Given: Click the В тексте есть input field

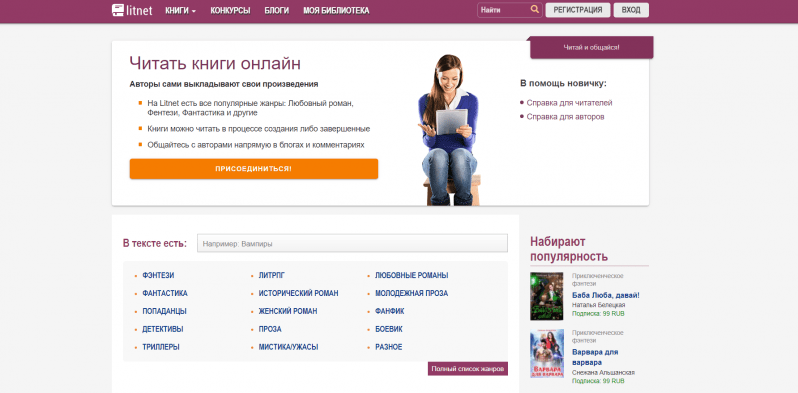Looking at the screenshot, I should (x=352, y=243).
